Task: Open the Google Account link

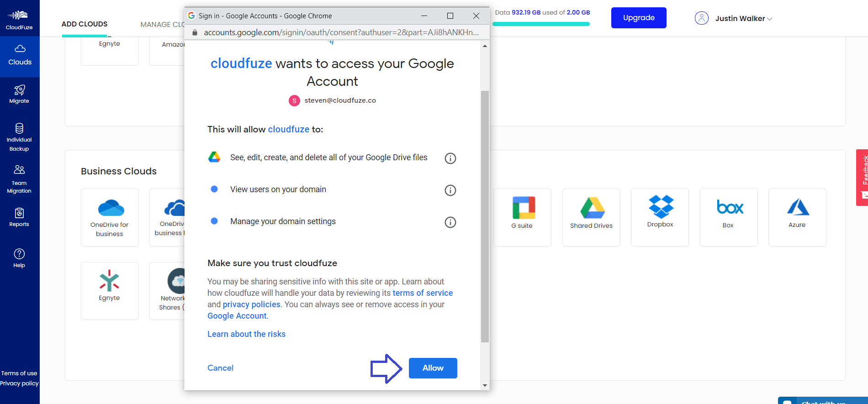Action: click(237, 316)
